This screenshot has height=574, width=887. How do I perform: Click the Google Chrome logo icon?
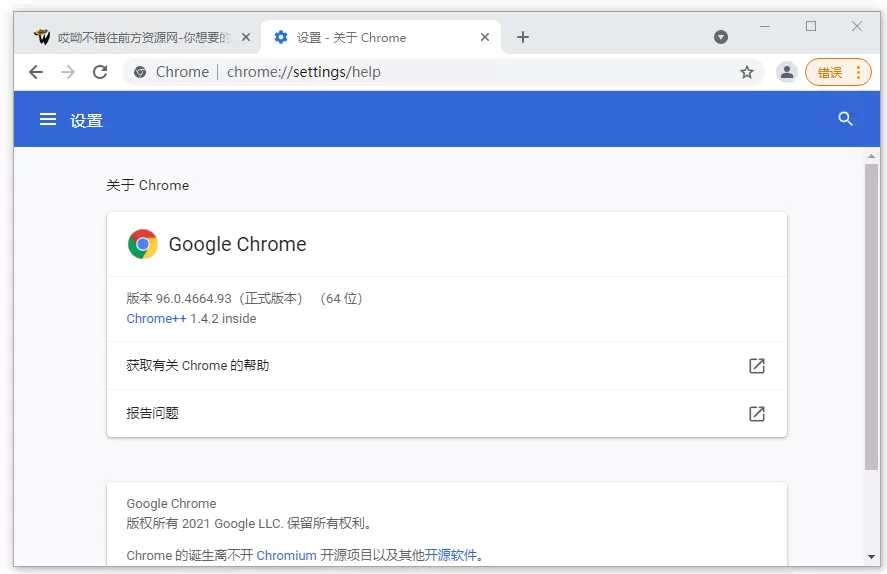pos(143,244)
